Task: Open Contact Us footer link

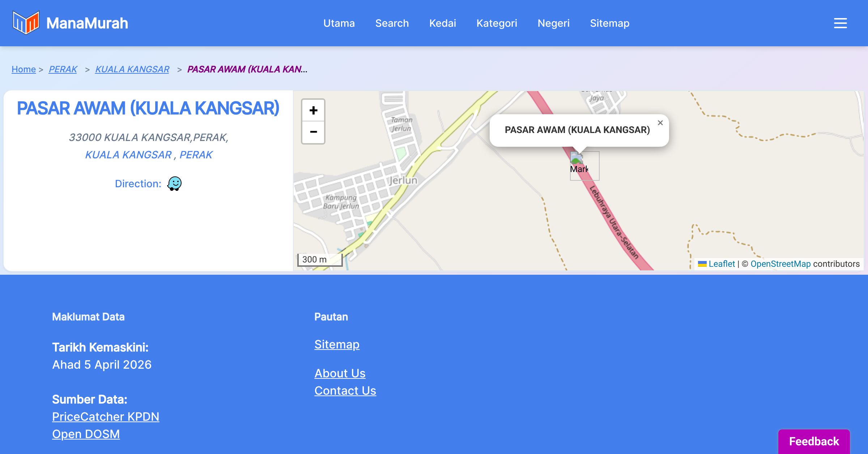Action: [345, 390]
